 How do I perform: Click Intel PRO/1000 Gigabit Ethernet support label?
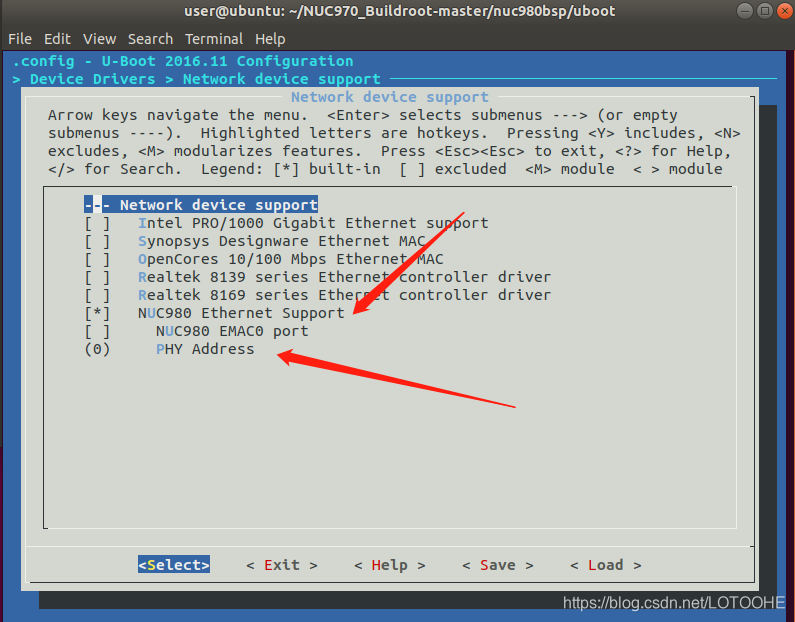click(313, 223)
